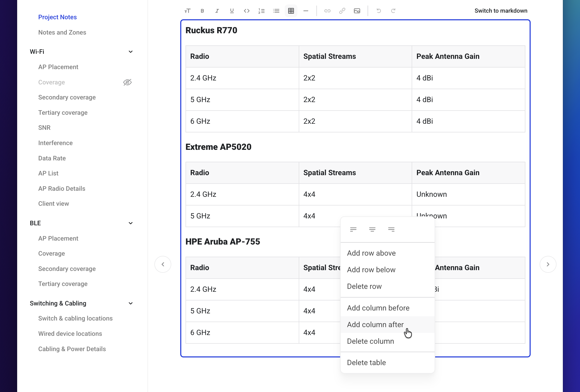The height and width of the screenshot is (392, 580).
Task: Click the Wi-Fi section label
Action: pyautogui.click(x=37, y=52)
